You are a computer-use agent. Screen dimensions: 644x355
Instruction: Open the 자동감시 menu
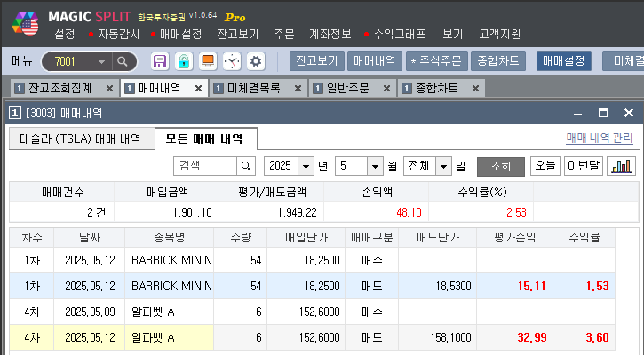(x=119, y=34)
